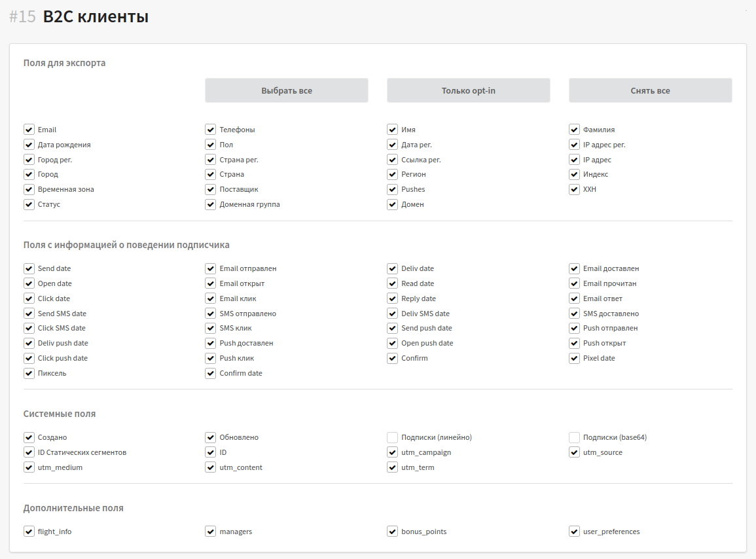Uncheck the 'utm_content' checkbox

(210, 467)
